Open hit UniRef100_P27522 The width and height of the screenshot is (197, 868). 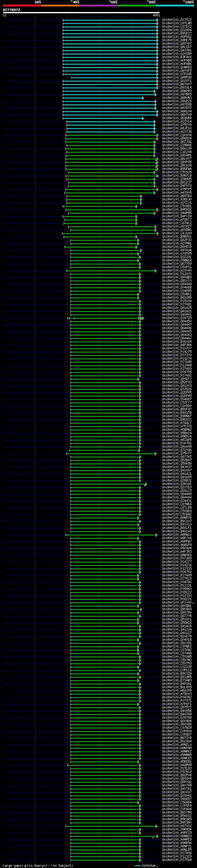177,20
